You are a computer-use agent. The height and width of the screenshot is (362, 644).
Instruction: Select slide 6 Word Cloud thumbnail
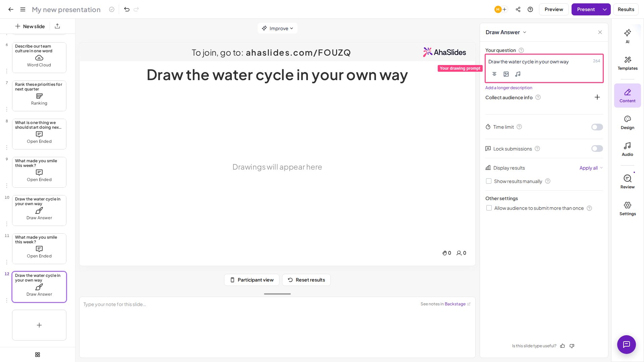[x=39, y=58]
